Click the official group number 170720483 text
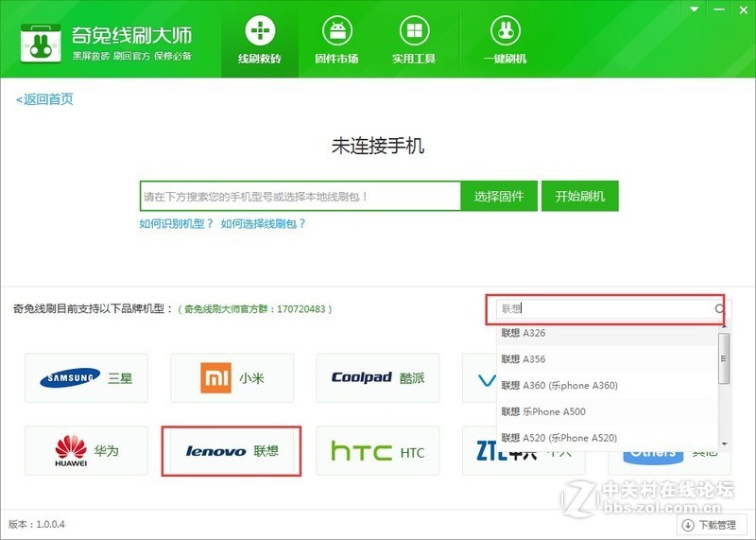This screenshot has width=756, height=540. coord(301,309)
